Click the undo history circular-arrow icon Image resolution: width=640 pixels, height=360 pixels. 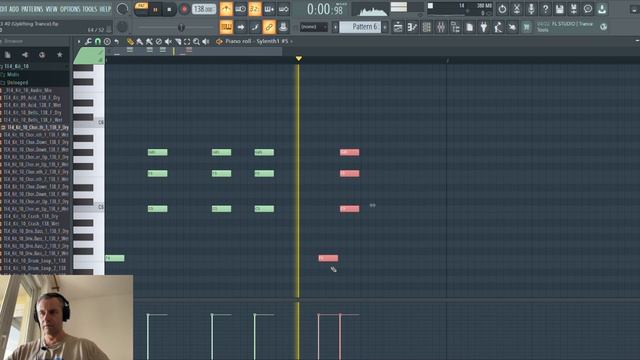(x=502, y=9)
